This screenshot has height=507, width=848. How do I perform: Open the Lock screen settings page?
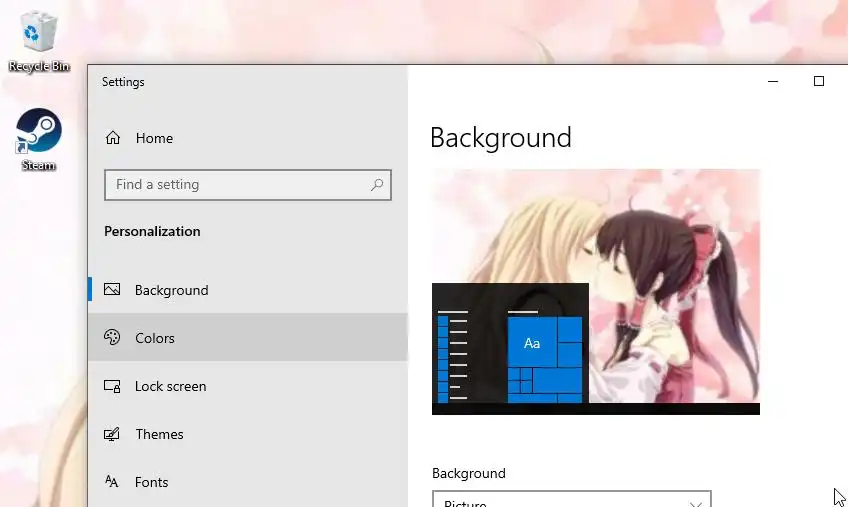click(248, 386)
